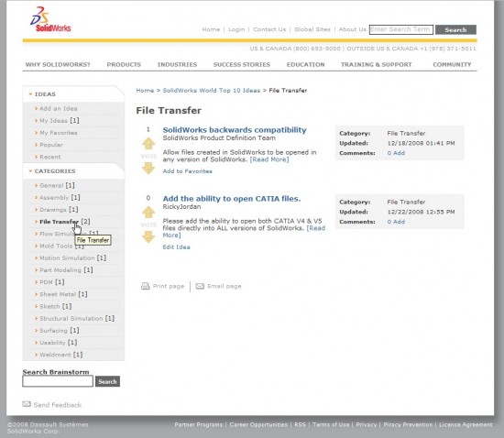Click the SolidWorks logo
The image size is (504, 438).
pos(50,19)
